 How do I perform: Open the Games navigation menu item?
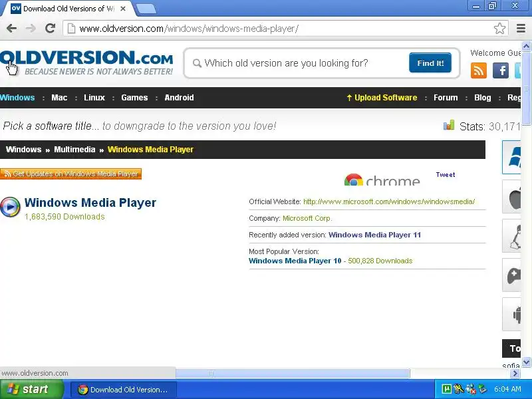(134, 98)
